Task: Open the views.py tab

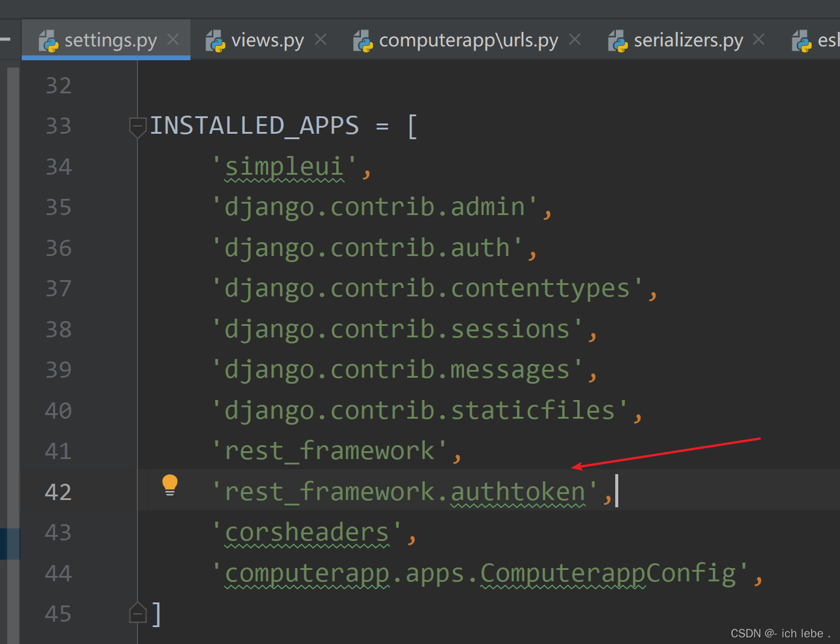Action: [268, 40]
